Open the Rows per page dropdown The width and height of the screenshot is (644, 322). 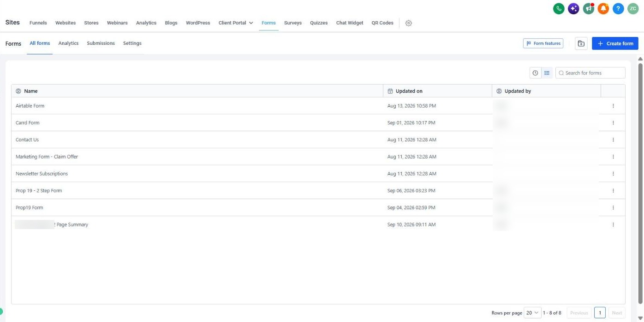[x=532, y=313]
